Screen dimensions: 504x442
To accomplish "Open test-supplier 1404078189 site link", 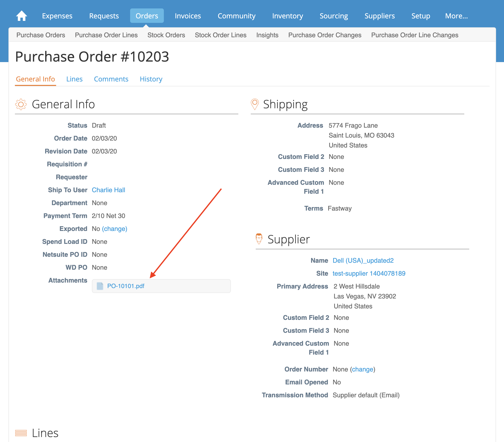I will pos(369,273).
